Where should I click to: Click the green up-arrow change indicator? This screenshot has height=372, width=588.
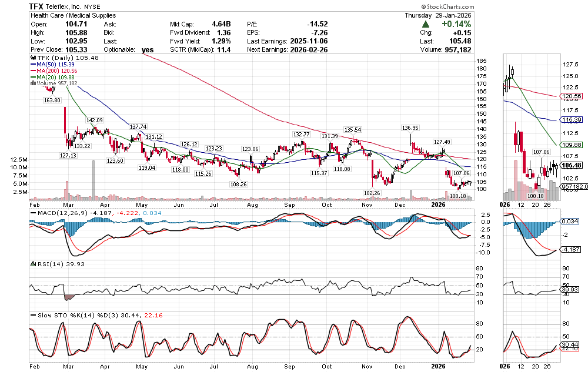coord(425,24)
